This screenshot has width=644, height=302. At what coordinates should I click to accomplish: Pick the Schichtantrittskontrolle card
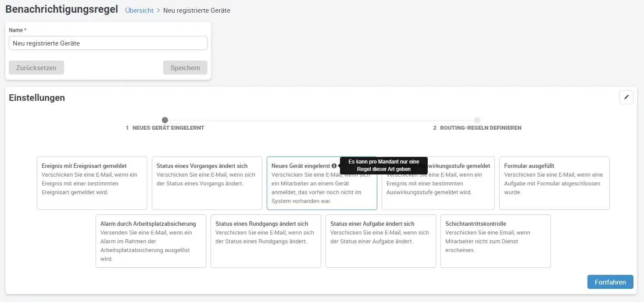[x=495, y=241]
